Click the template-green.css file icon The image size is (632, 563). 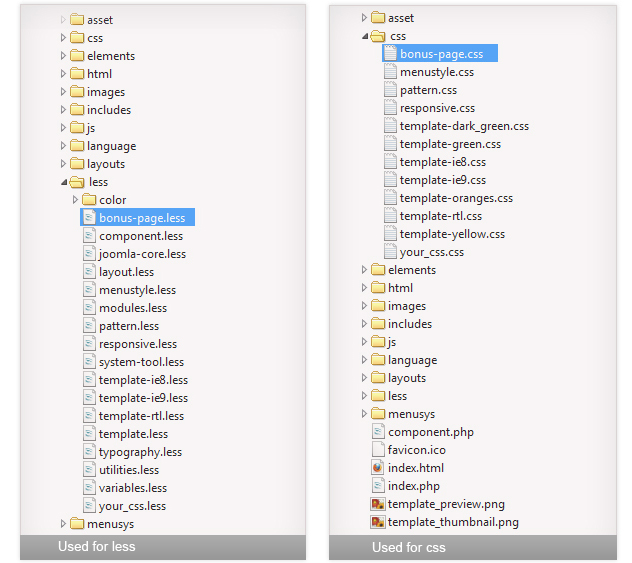[390, 144]
